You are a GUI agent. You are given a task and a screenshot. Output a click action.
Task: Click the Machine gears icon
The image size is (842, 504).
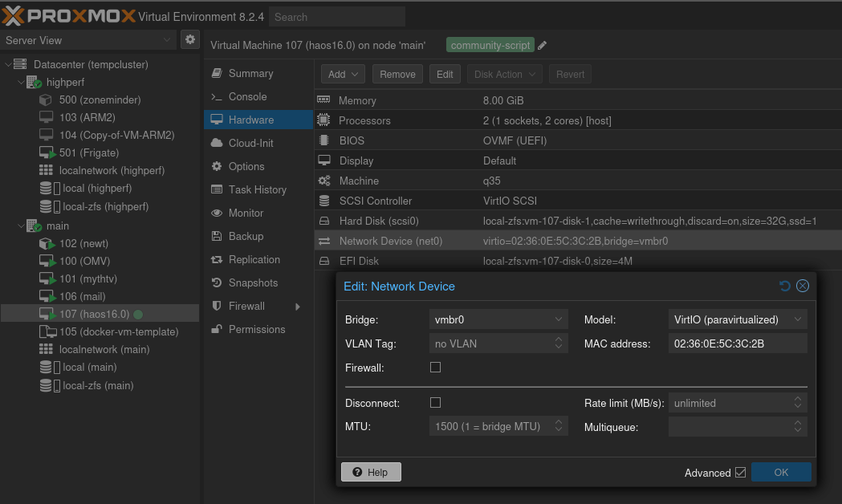pos(323,181)
